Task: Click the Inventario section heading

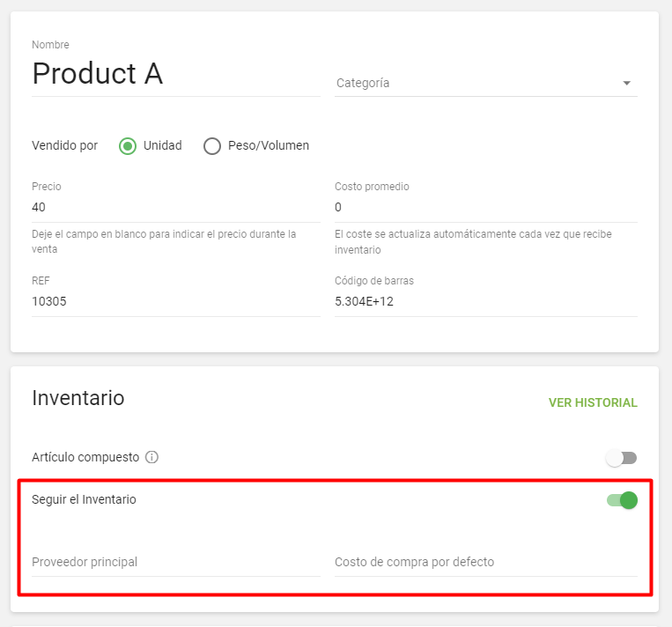Action: [78, 398]
